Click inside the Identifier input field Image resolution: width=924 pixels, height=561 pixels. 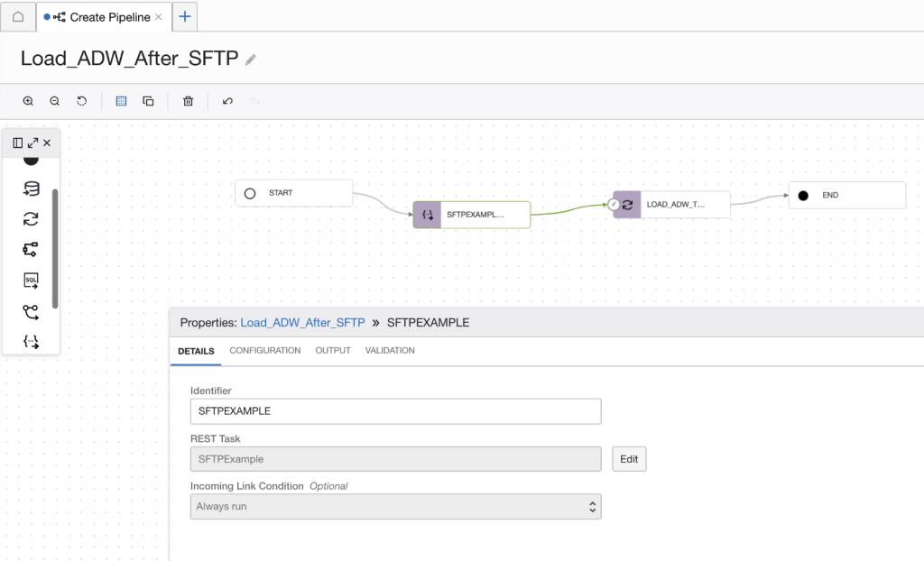coord(395,410)
